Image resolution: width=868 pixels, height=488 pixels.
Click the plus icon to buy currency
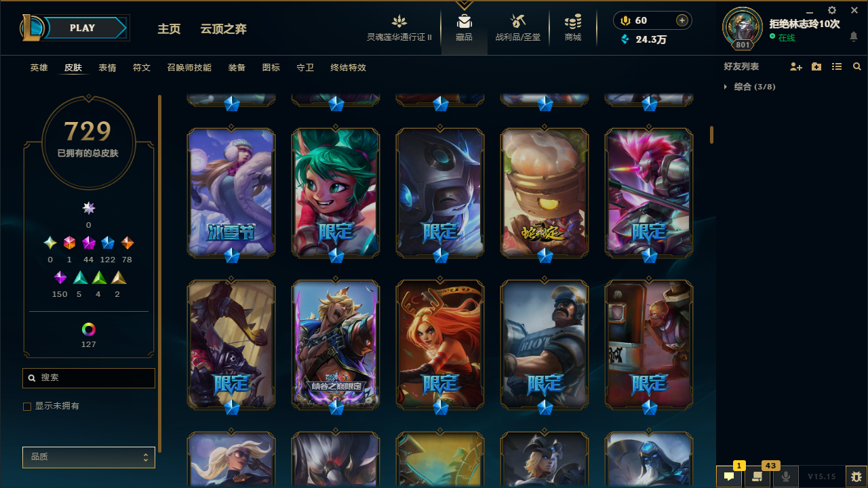(682, 20)
